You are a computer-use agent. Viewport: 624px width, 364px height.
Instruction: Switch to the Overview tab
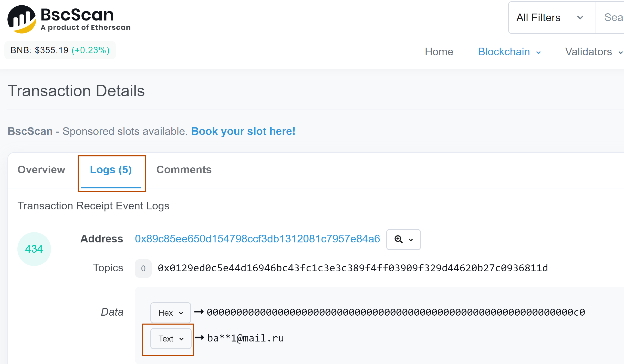pos(41,170)
